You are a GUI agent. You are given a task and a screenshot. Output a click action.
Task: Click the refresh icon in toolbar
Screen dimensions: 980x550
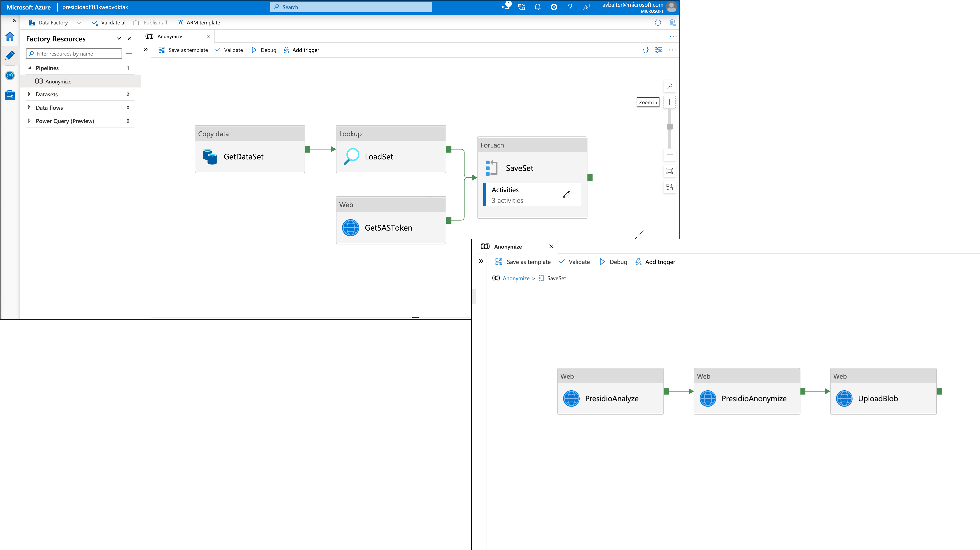click(x=658, y=22)
